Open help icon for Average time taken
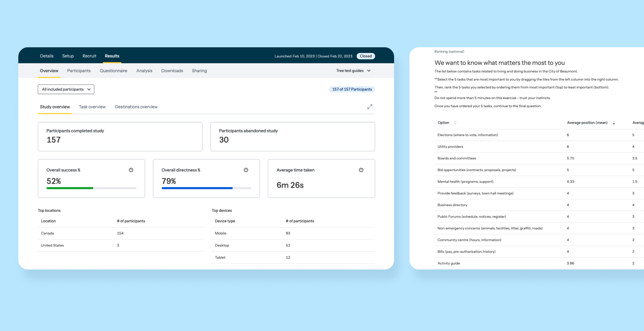This screenshot has width=644, height=331. click(x=361, y=170)
